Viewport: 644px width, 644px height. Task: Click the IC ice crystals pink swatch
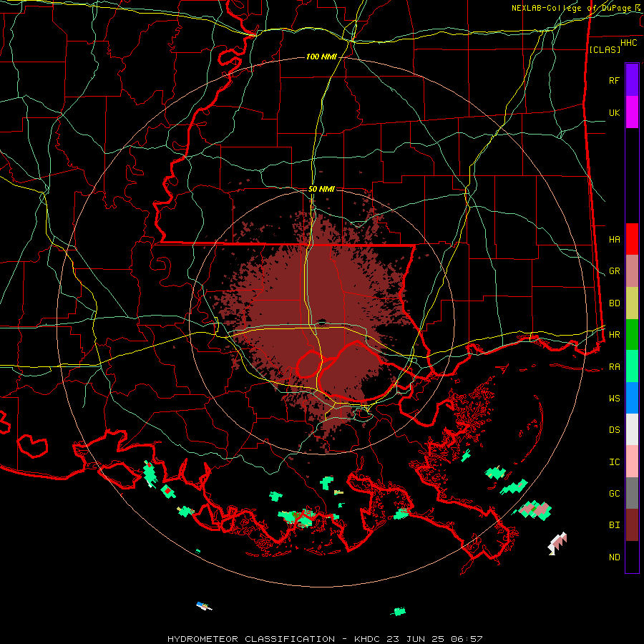tap(632, 462)
